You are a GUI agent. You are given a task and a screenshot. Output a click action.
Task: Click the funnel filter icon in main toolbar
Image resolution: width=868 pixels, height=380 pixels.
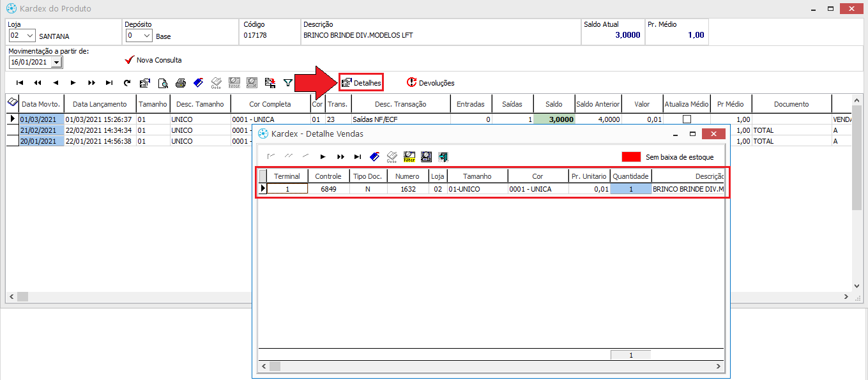288,83
